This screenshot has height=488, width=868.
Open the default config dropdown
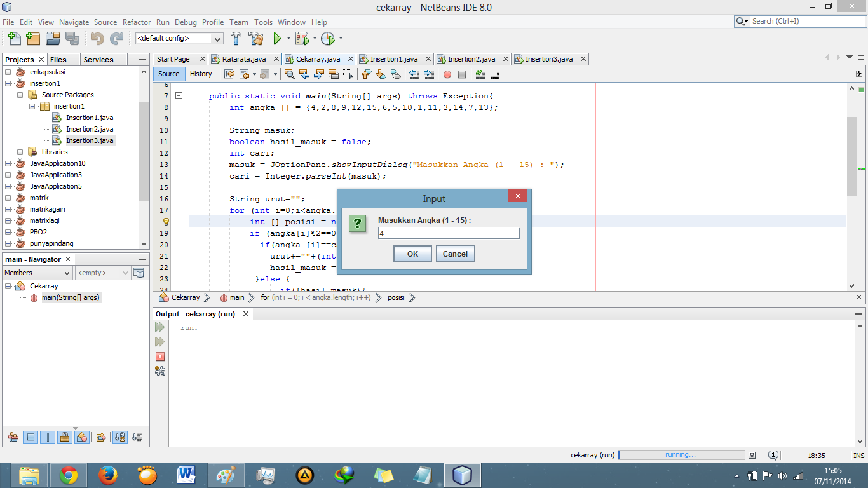219,38
